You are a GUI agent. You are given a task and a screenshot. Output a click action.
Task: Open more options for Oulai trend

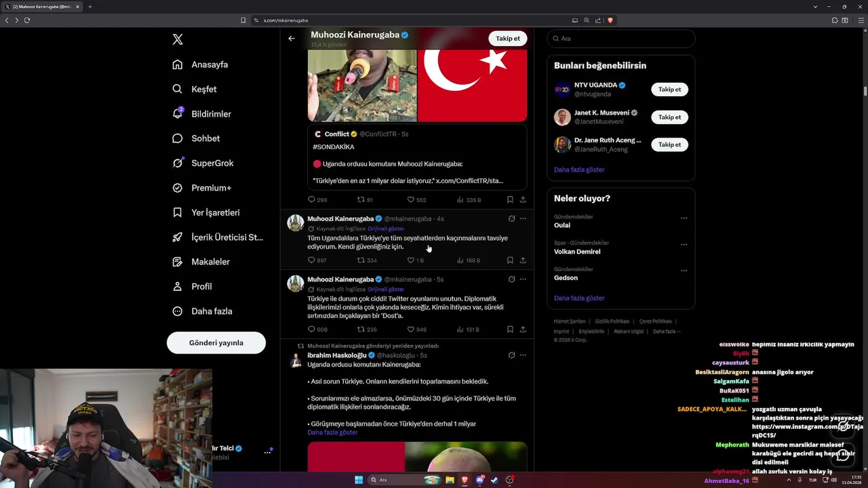pyautogui.click(x=684, y=218)
